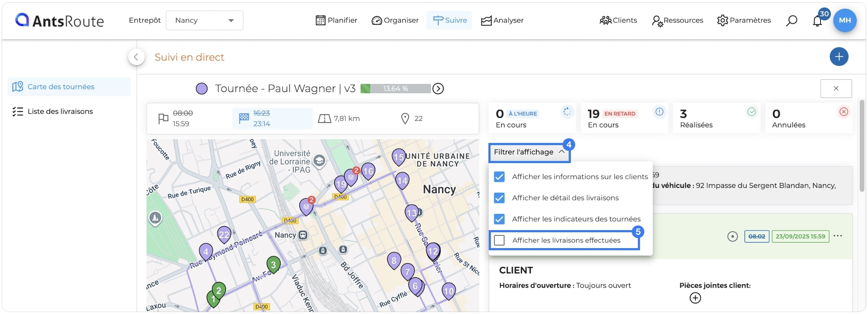The height and width of the screenshot is (314, 868).
Task: Click map marker 15
Action: pos(399,157)
